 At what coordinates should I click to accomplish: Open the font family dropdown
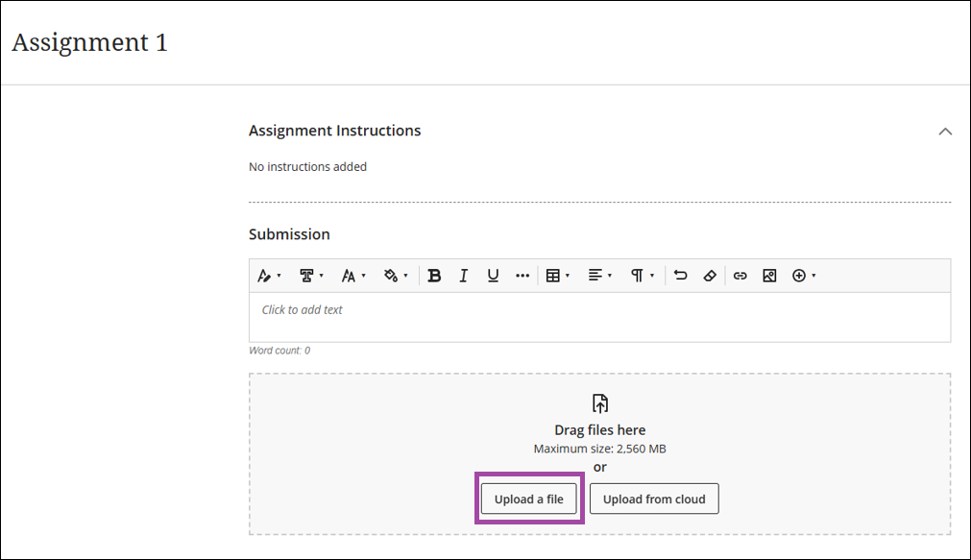pos(311,276)
